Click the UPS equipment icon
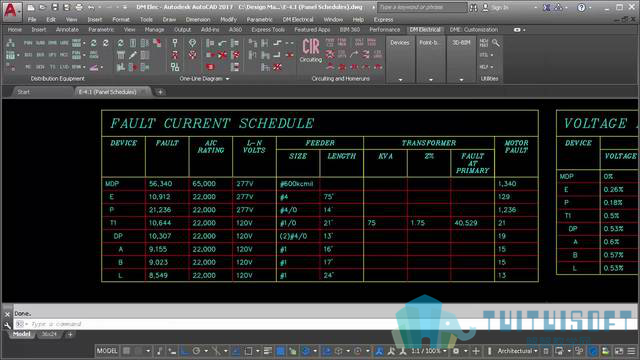640x360 pixels. 52,55
